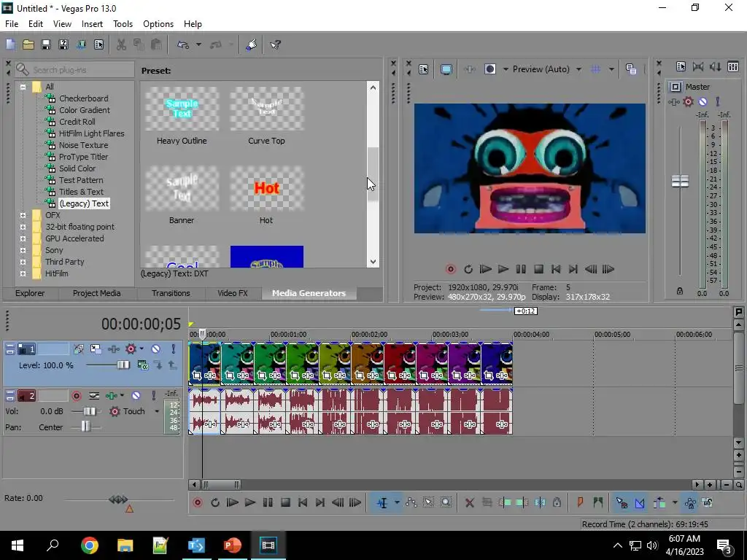The width and height of the screenshot is (747, 560).
Task: Open Project Video Properties in the preview panel
Action: (424, 69)
